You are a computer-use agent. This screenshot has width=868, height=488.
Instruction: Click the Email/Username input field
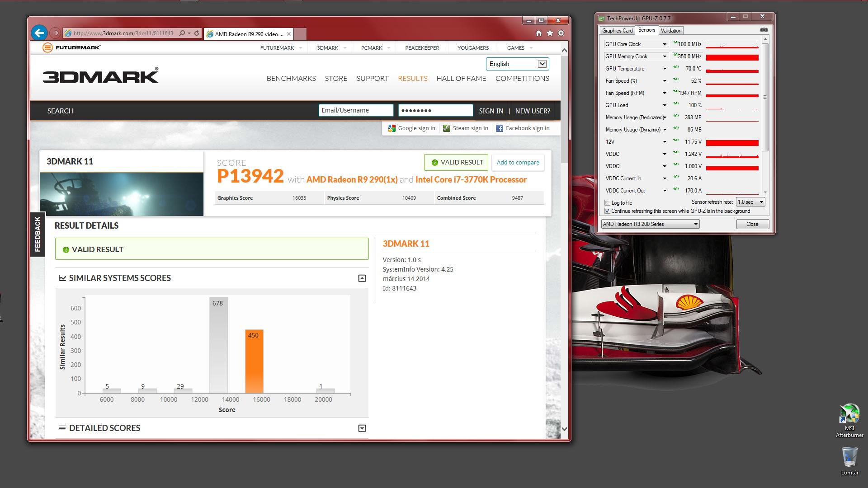(x=356, y=110)
